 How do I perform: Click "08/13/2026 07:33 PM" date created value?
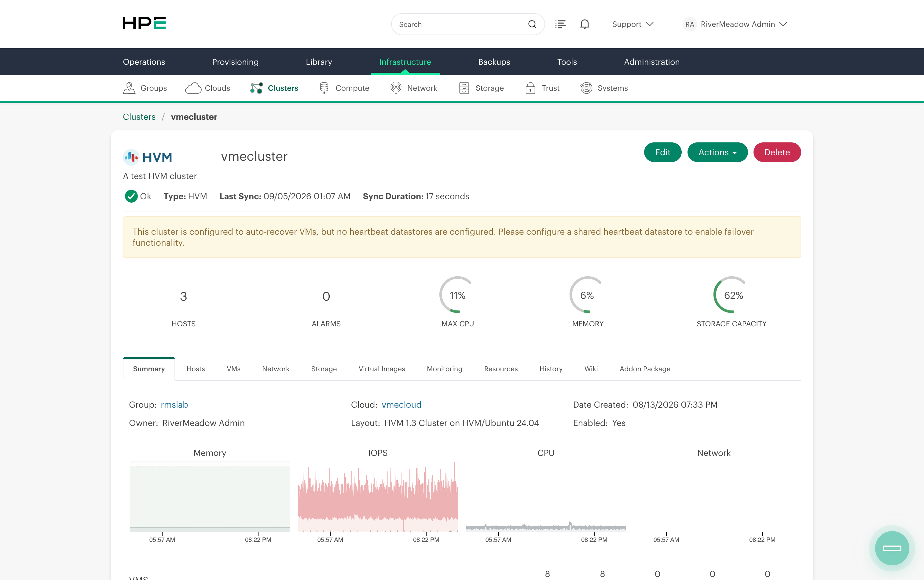click(x=675, y=405)
